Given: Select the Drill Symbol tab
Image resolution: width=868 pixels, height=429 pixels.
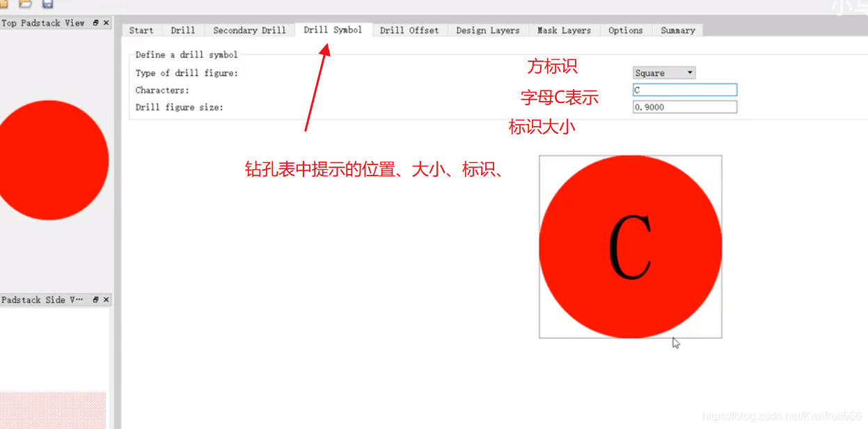Looking at the screenshot, I should pyautogui.click(x=333, y=30).
